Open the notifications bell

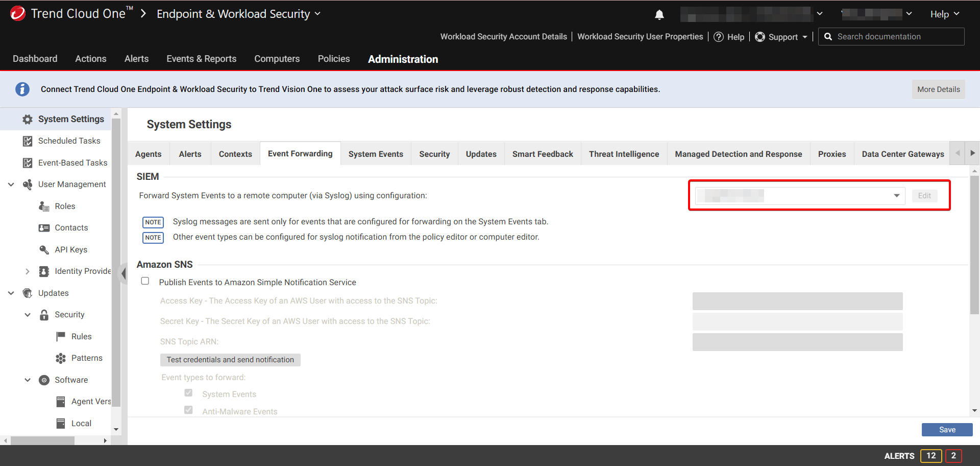coord(659,14)
